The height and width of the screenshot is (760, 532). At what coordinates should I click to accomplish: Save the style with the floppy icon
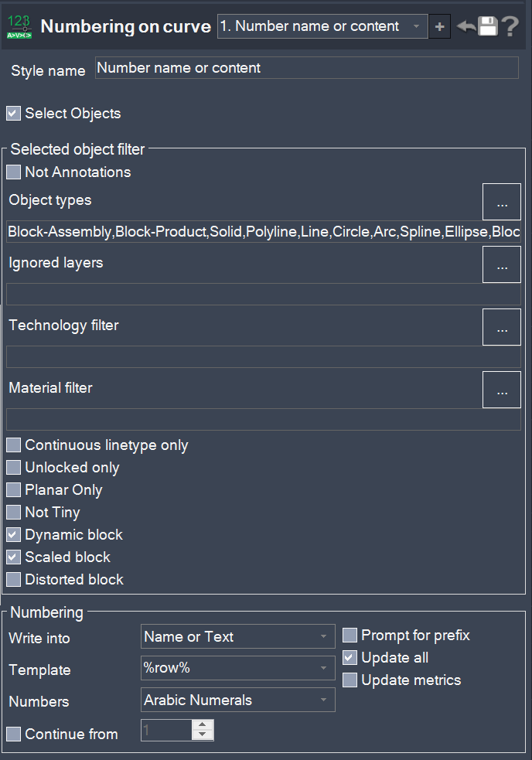(488, 26)
